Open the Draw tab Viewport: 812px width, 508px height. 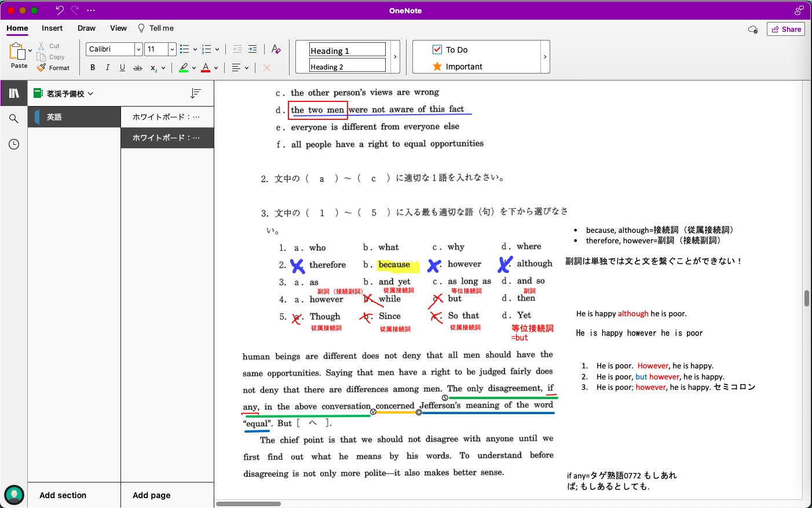pos(86,28)
